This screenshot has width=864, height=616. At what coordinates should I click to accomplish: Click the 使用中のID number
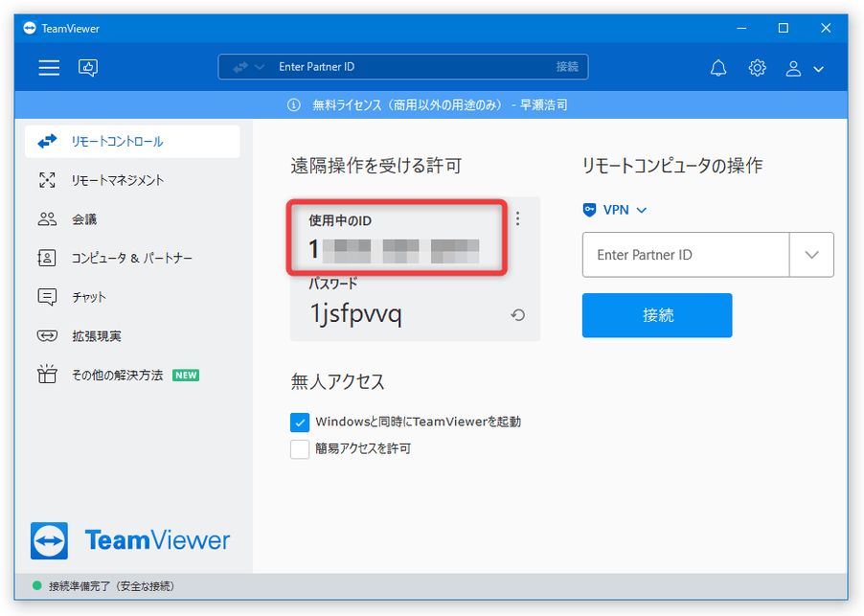point(394,249)
